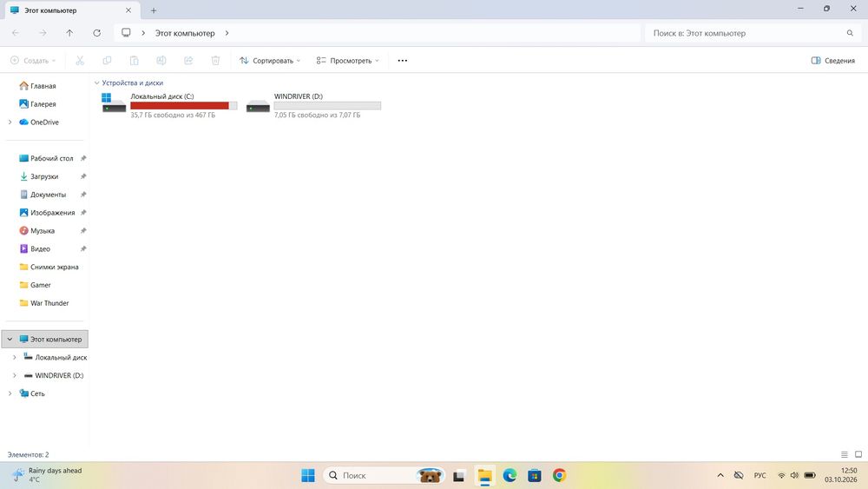Open Главная in the sidebar

point(44,86)
